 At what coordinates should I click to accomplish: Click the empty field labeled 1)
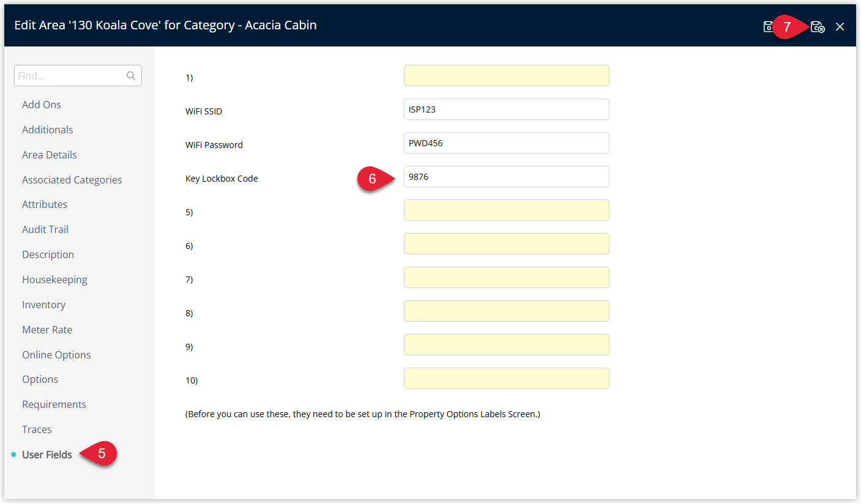pos(507,76)
